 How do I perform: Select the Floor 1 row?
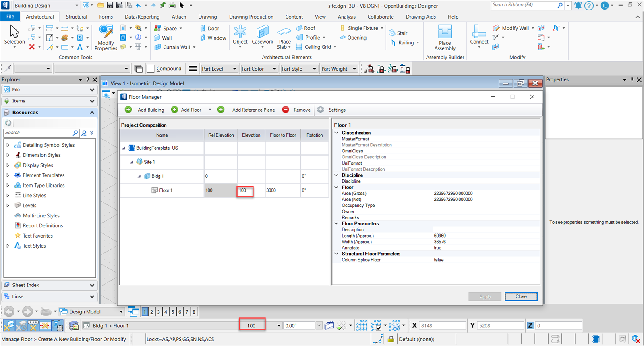click(224, 190)
